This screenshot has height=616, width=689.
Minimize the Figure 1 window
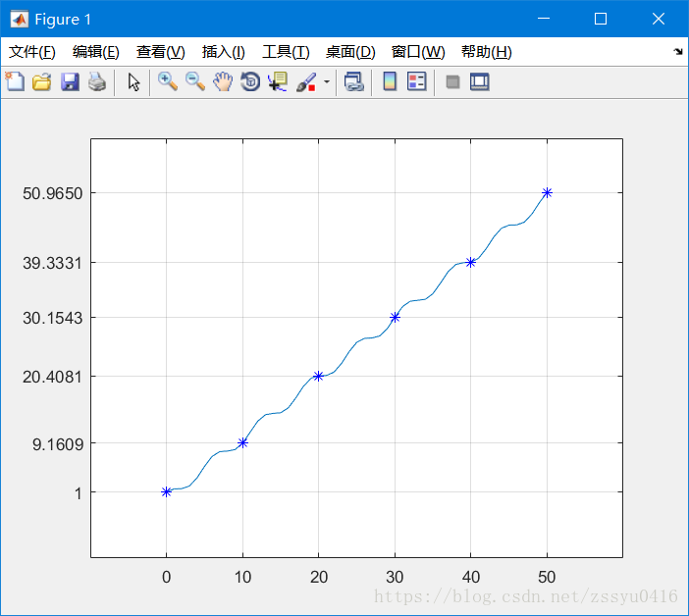(x=544, y=19)
